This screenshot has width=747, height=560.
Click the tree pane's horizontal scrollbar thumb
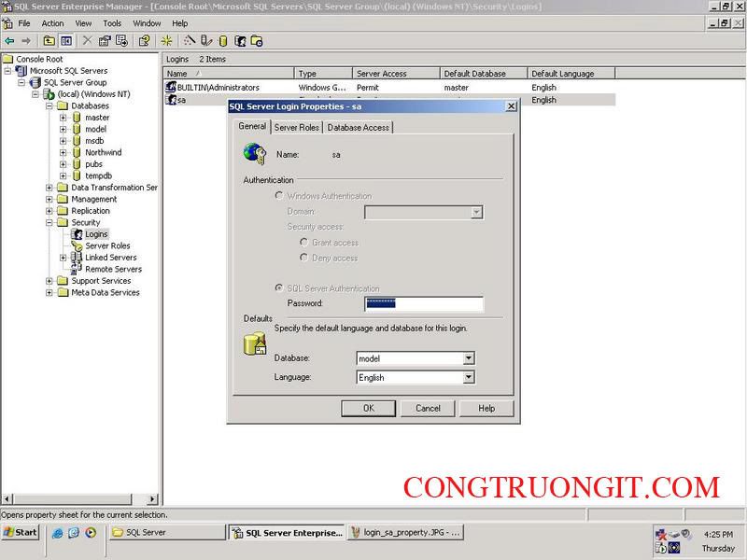72,499
